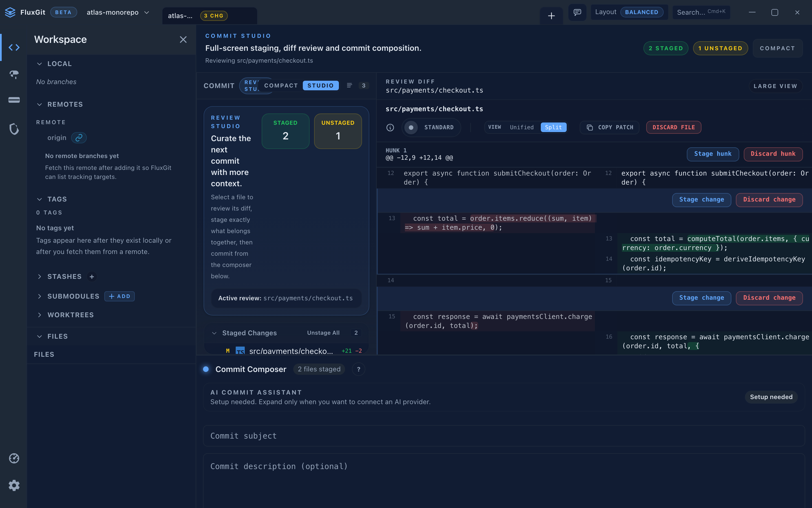Open the code workspace sidebar icon
This screenshot has width=812, height=508.
pos(14,47)
